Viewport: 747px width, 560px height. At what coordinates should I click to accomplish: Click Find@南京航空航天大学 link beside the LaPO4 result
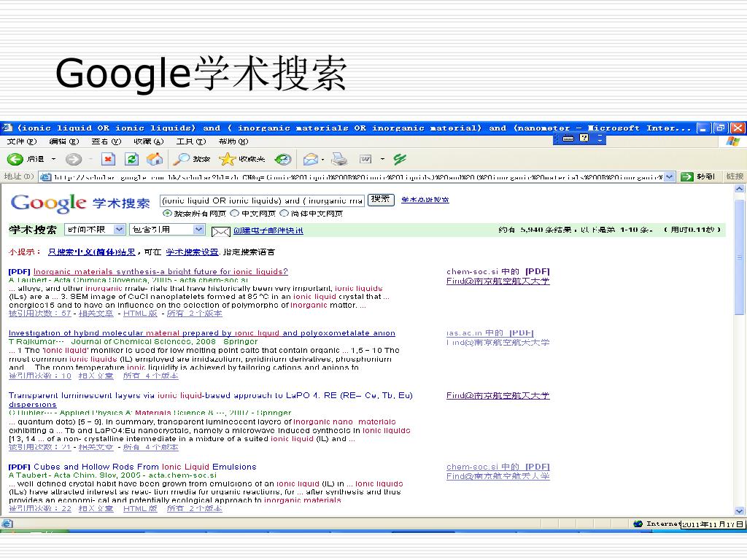tap(498, 395)
